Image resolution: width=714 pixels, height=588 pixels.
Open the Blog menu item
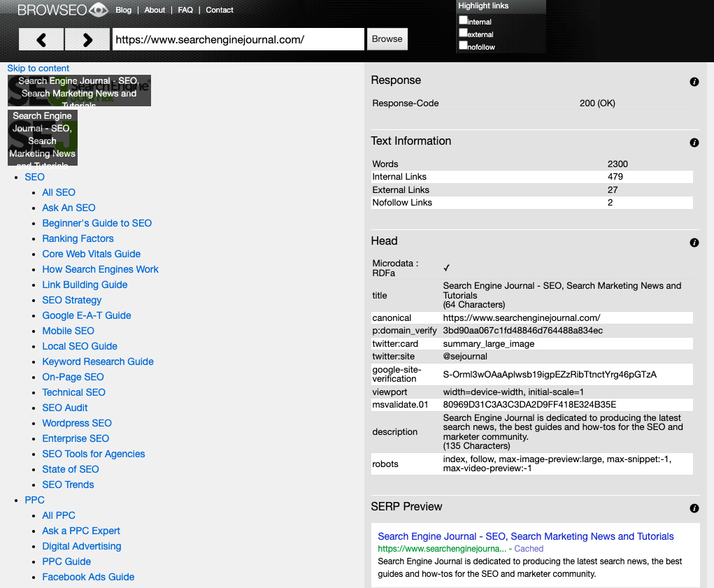click(123, 10)
